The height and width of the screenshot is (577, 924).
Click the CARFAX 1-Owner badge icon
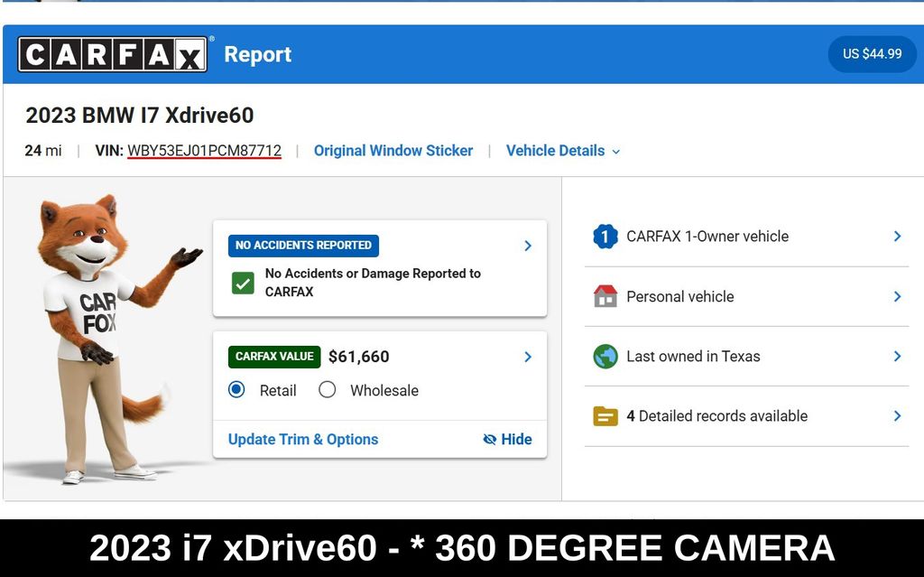click(x=605, y=237)
